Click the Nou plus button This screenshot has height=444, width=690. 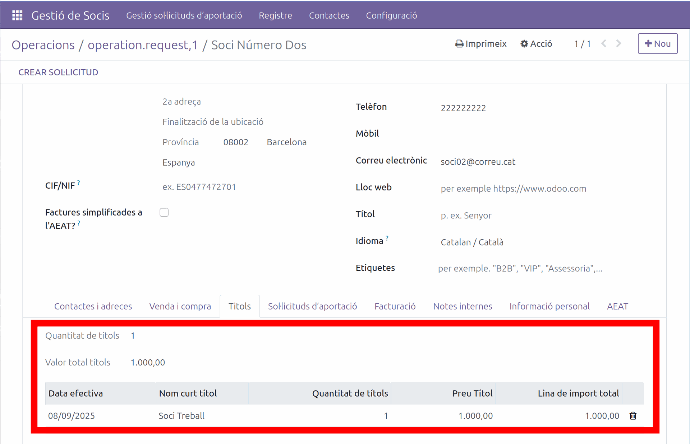657,44
